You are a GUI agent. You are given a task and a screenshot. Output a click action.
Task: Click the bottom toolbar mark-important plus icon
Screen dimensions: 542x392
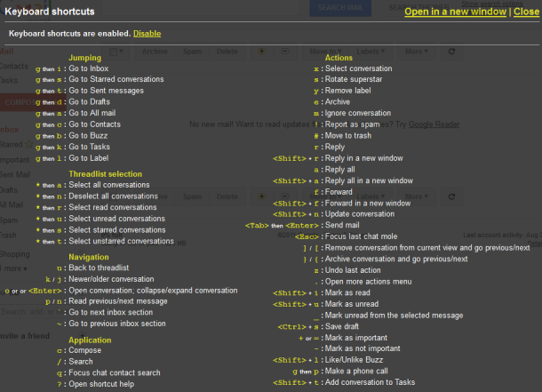(261, 196)
